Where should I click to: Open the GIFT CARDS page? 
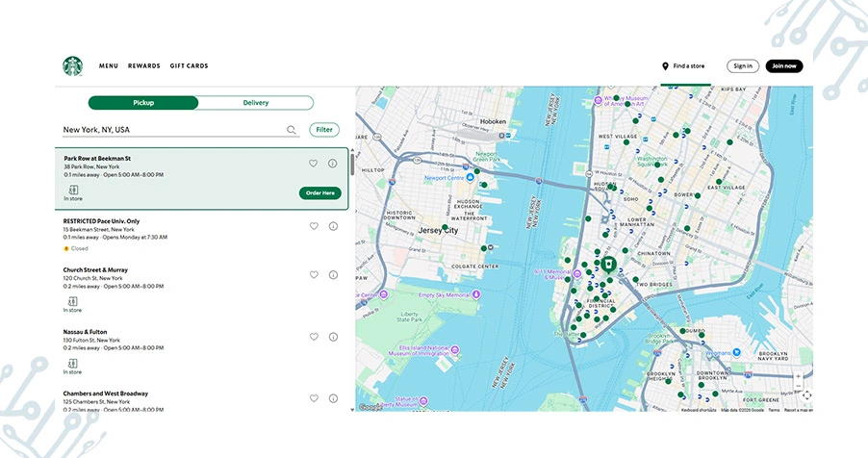pos(189,66)
